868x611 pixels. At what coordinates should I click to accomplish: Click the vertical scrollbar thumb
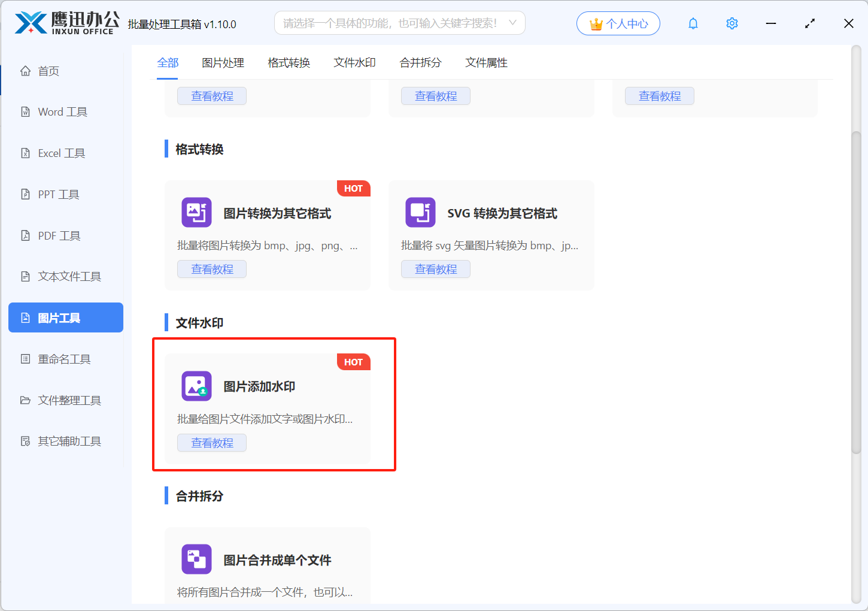pos(856,294)
